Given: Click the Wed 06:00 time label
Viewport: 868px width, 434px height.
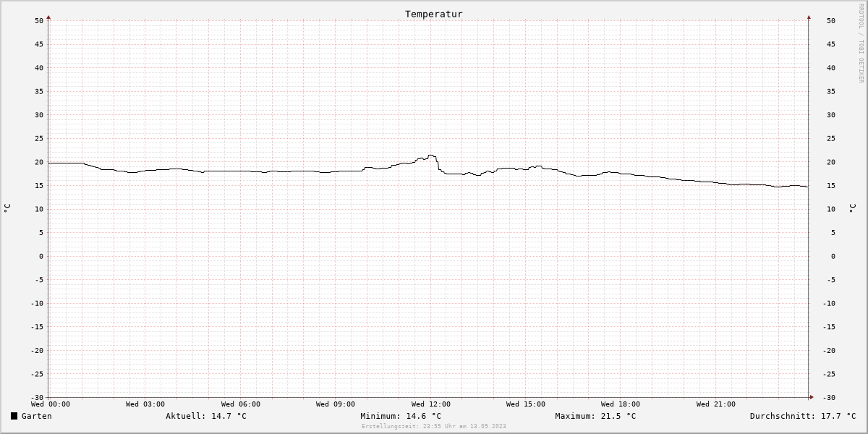Looking at the screenshot, I should pos(241,404).
